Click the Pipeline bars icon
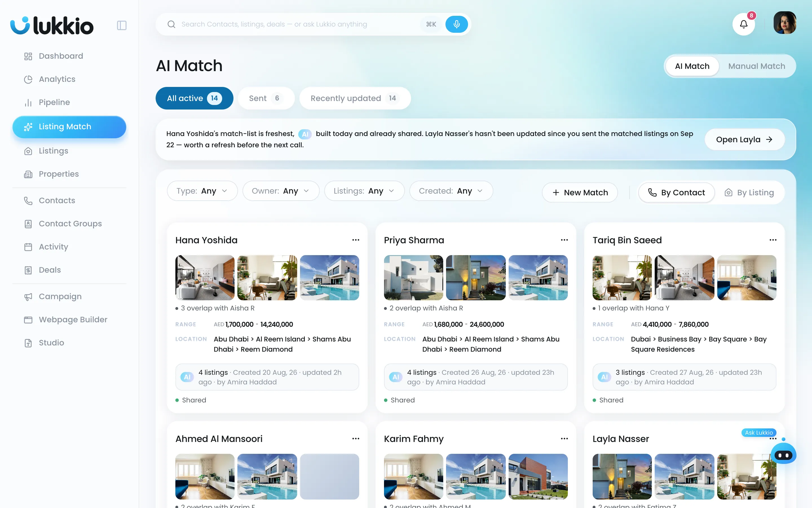The image size is (812, 508). (x=28, y=102)
